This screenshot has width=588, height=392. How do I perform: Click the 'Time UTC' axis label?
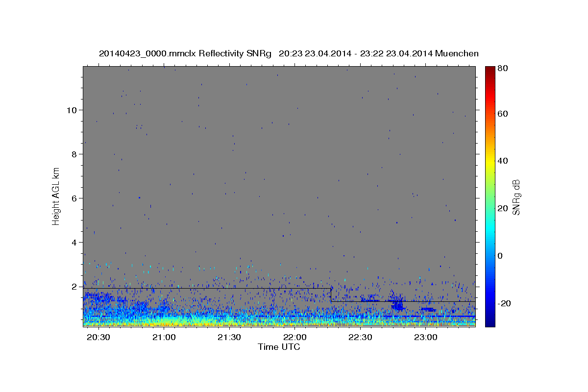point(279,347)
